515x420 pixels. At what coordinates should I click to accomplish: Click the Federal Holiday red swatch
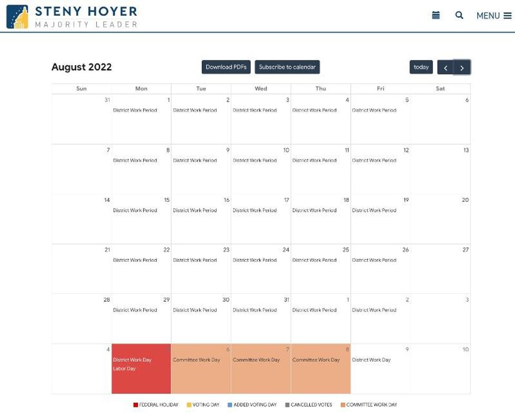point(136,405)
